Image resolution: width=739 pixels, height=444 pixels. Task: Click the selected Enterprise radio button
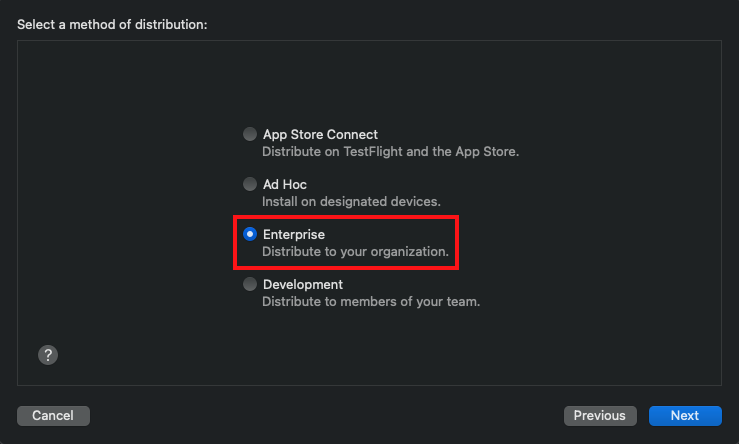click(250, 234)
